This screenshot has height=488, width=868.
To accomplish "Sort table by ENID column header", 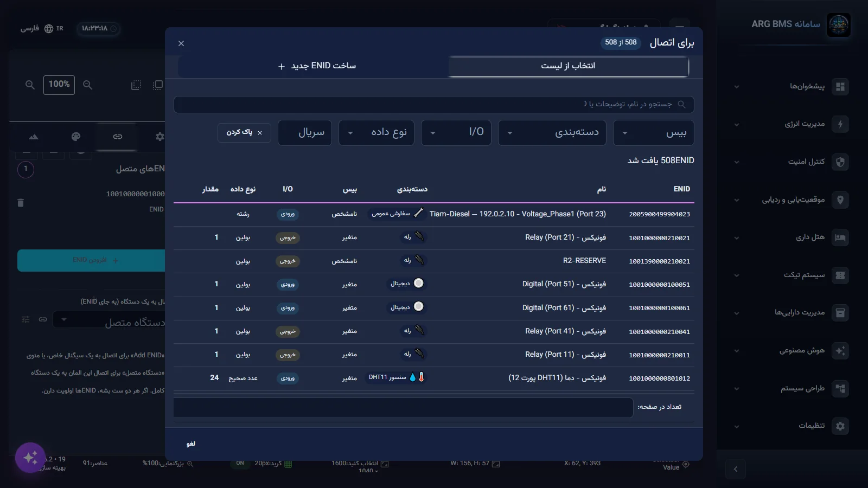I will [x=681, y=189].
